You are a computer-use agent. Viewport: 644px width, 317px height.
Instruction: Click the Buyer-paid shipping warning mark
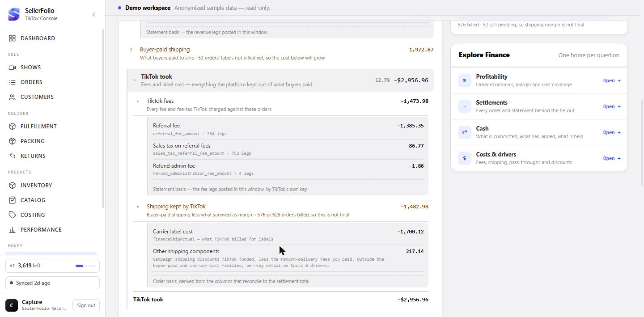[131, 50]
